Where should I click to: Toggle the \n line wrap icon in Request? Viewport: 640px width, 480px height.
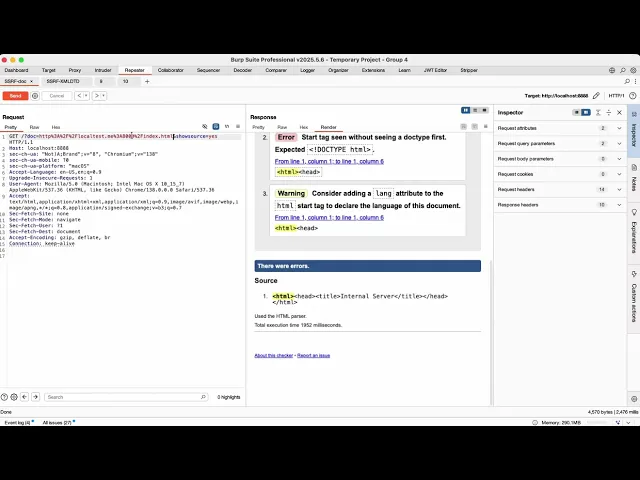point(227,127)
